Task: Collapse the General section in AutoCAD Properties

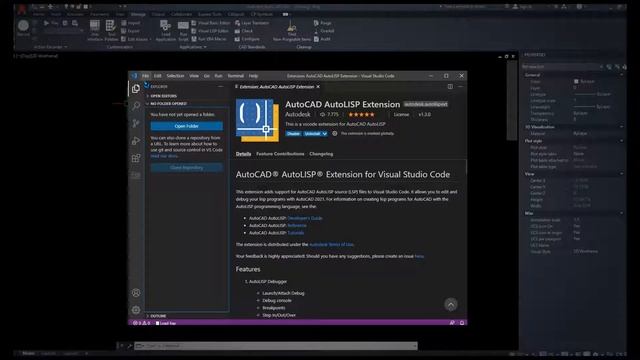Action: [x=622, y=75]
